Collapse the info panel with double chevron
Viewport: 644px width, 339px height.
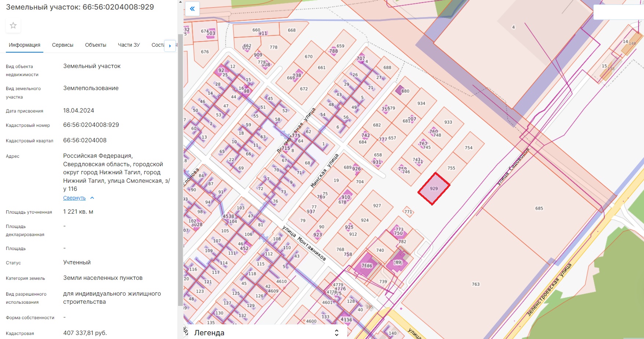(192, 9)
